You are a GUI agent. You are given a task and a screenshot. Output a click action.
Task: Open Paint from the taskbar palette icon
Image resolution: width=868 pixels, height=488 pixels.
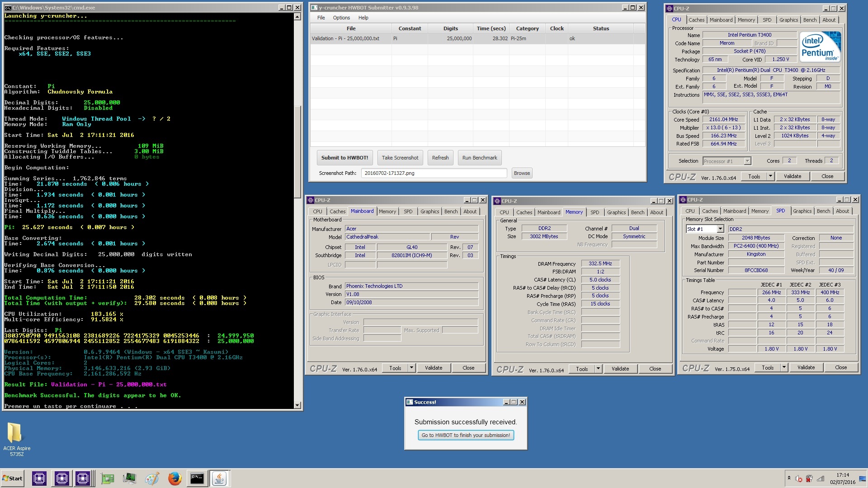[x=152, y=479]
